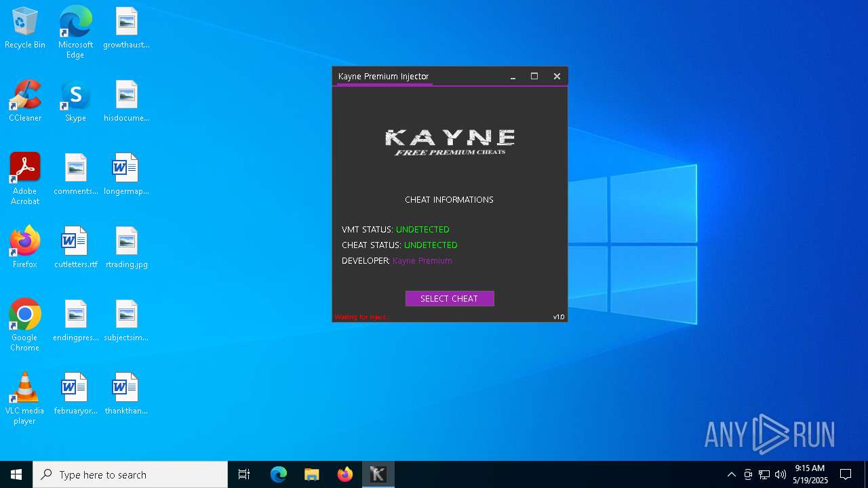The width and height of the screenshot is (868, 488).
Task: Select the Skype desktop shortcut
Action: (75, 101)
